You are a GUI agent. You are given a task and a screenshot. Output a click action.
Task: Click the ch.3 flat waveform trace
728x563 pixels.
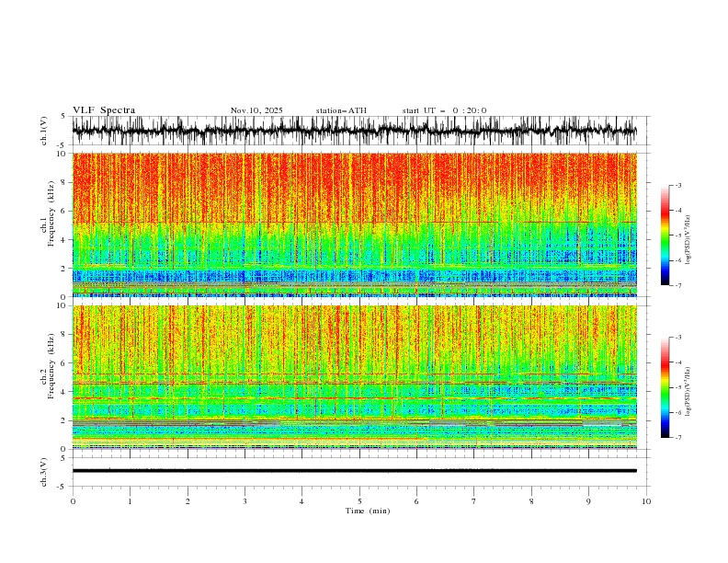click(354, 471)
